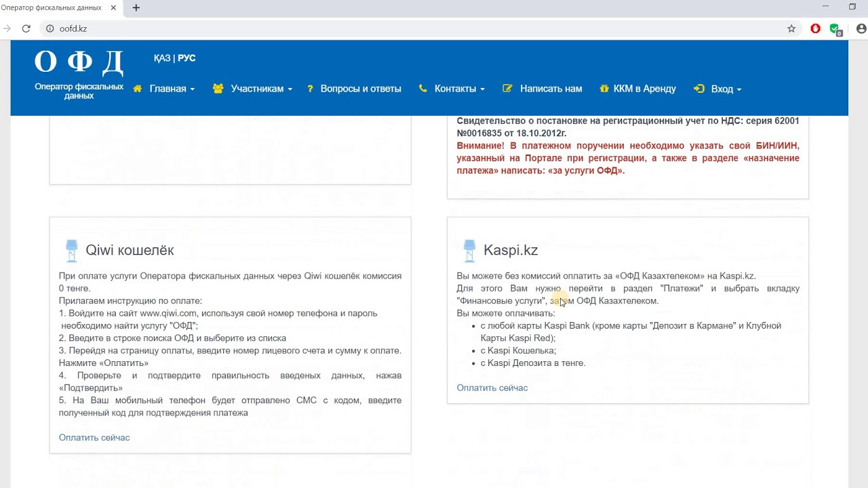Open Вопросы и ответы page

pyautogui.click(x=361, y=89)
